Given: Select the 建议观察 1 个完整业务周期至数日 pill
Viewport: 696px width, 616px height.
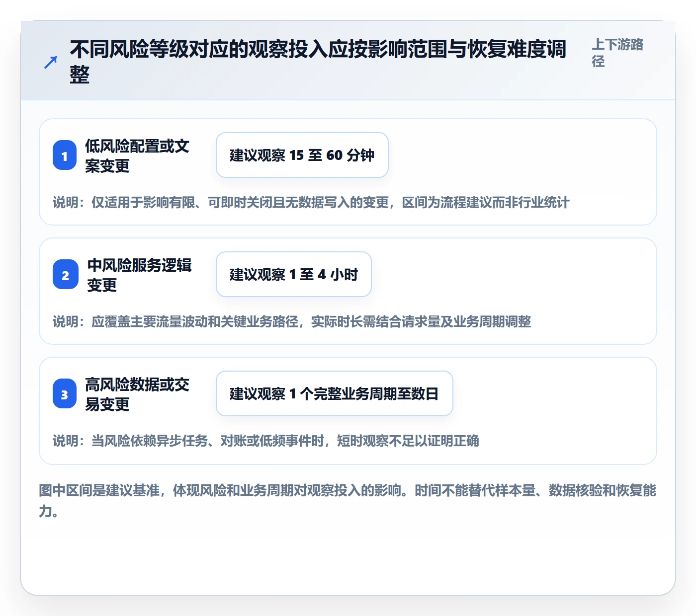Looking at the screenshot, I should click(335, 393).
